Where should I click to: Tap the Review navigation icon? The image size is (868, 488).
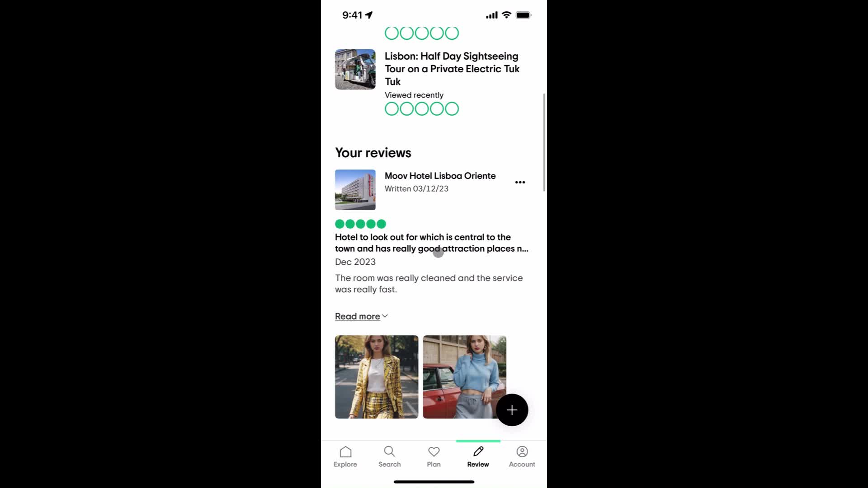478,451
